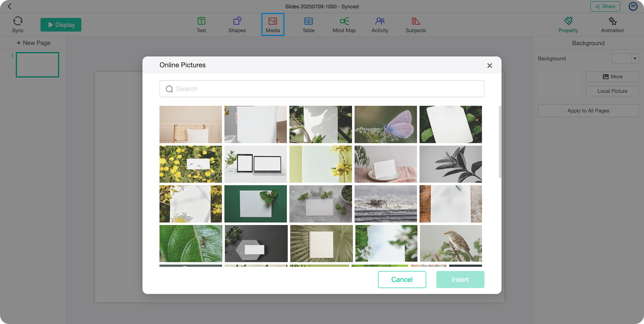This screenshot has height=324, width=644.
Task: Click the Sync icon
Action: click(x=18, y=21)
